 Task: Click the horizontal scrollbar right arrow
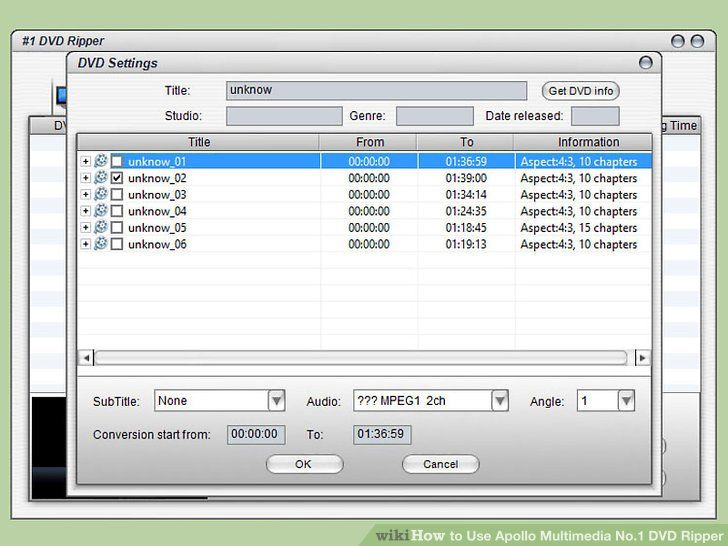643,358
